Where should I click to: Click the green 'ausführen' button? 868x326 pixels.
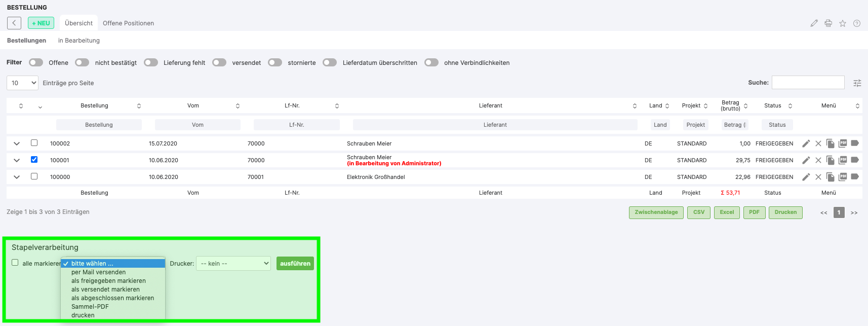[x=295, y=264]
